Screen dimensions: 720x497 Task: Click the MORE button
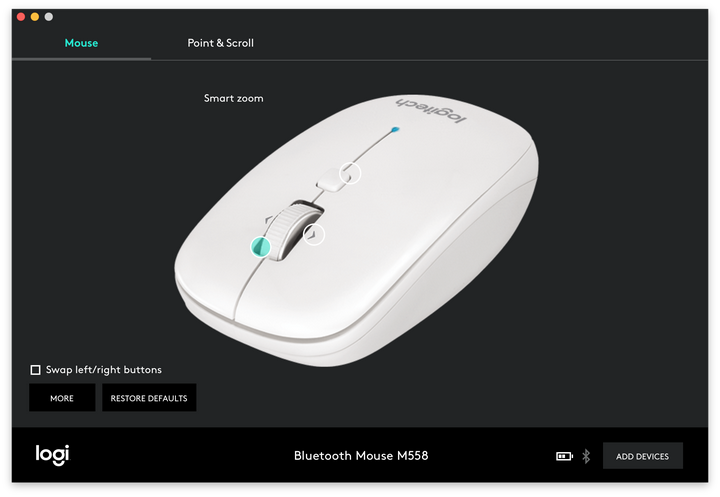pyautogui.click(x=62, y=398)
